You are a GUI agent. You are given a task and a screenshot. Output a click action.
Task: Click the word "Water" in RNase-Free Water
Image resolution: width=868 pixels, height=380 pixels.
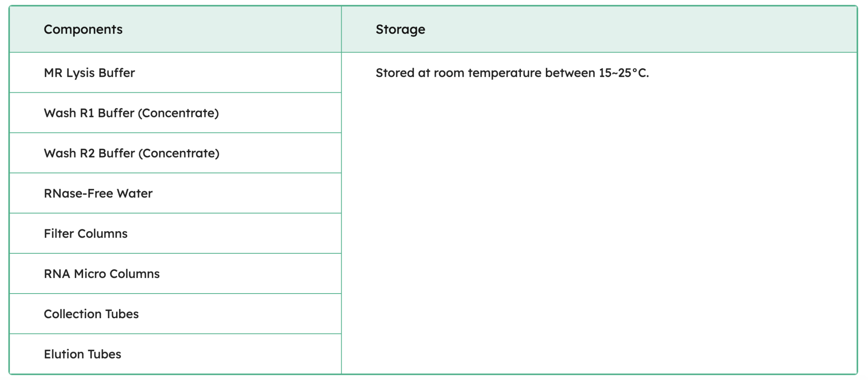click(x=134, y=194)
